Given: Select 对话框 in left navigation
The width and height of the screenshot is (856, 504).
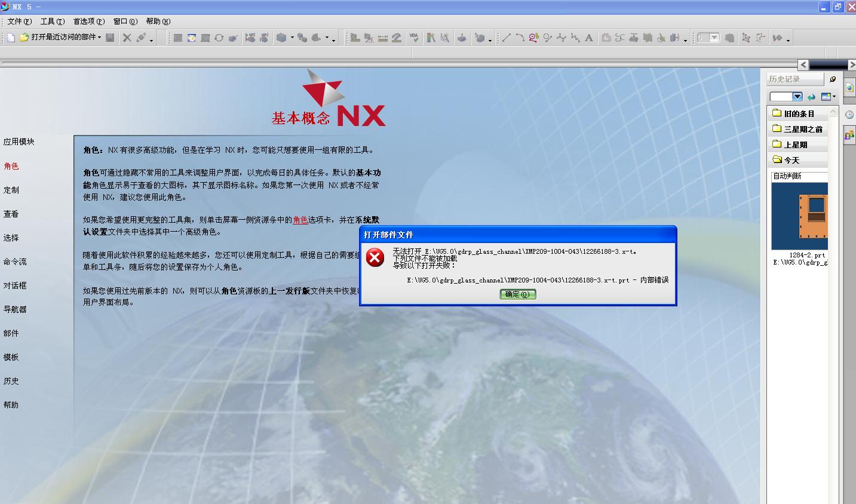Looking at the screenshot, I should pos(15,285).
